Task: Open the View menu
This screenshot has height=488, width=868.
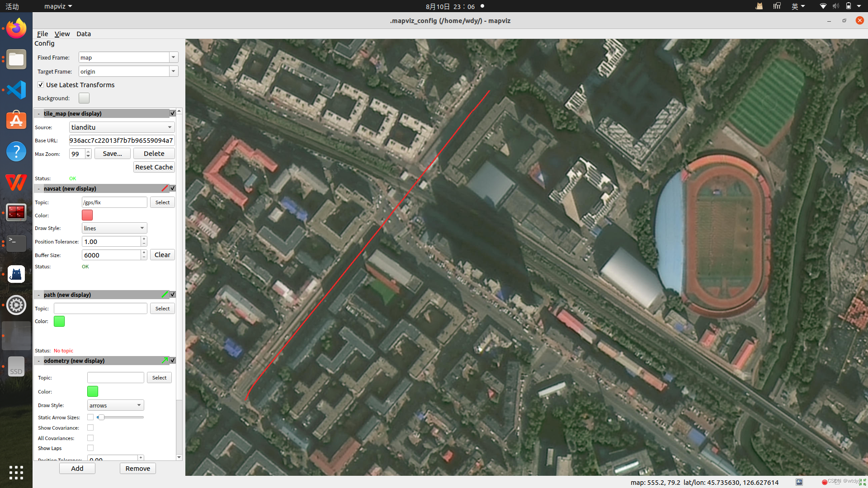Action: (62, 34)
